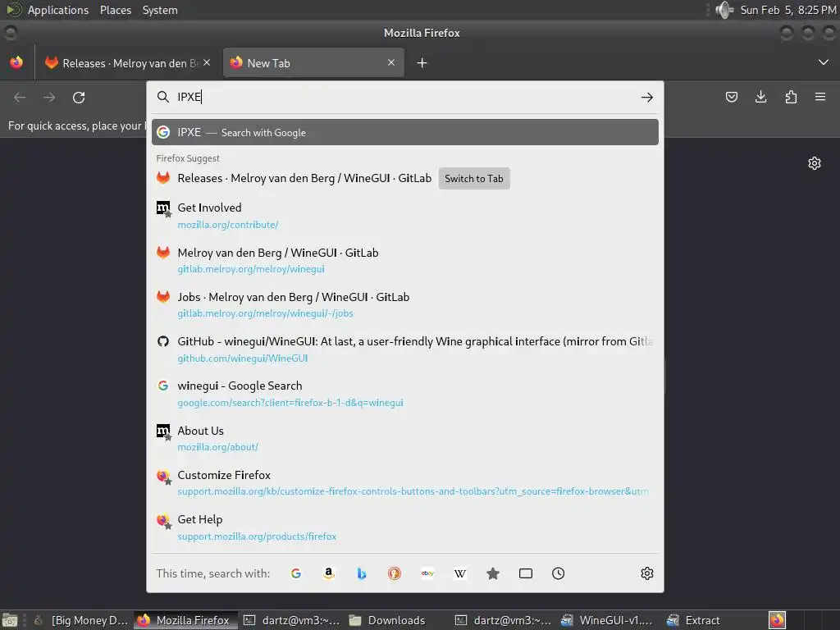Viewport: 840px width, 630px height.
Task: Click the volume speaker icon
Action: (724, 10)
